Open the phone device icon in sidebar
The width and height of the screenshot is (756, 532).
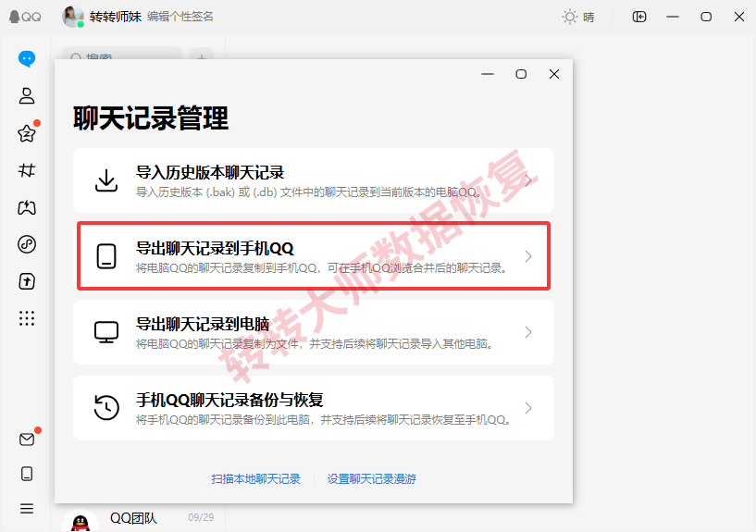(27, 474)
